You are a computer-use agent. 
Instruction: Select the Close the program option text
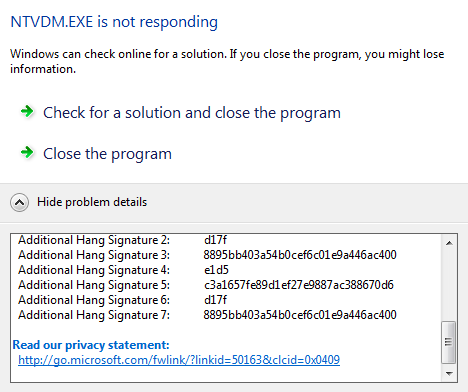pyautogui.click(x=107, y=154)
